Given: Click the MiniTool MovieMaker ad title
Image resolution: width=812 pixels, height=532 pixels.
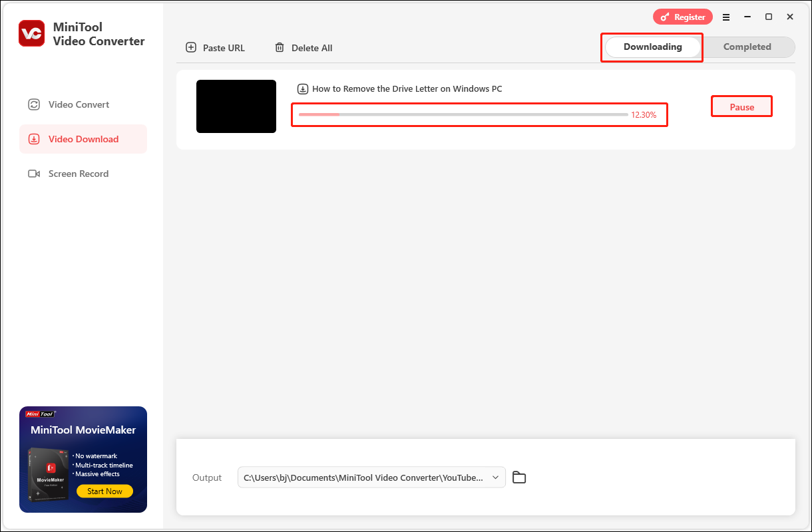Looking at the screenshot, I should (83, 430).
